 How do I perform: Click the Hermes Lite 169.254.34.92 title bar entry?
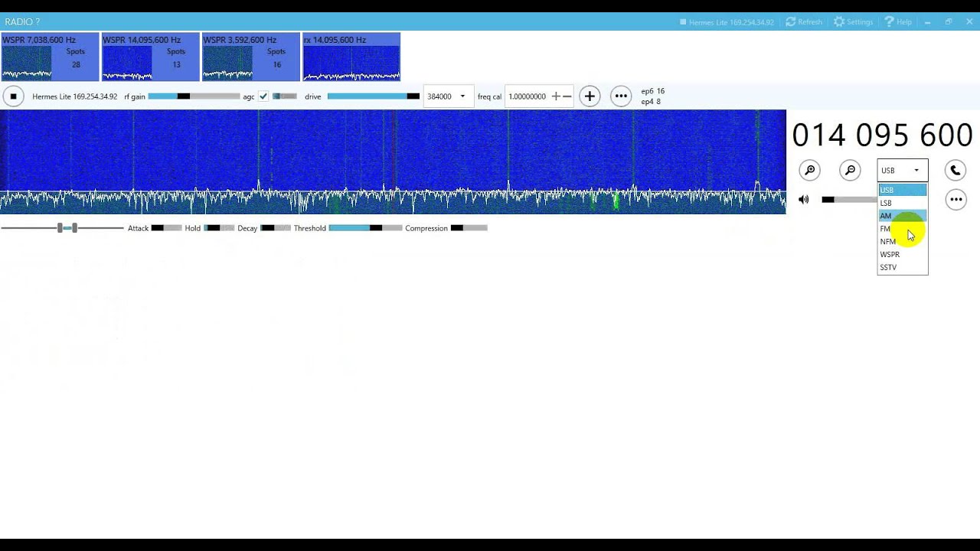coord(727,22)
